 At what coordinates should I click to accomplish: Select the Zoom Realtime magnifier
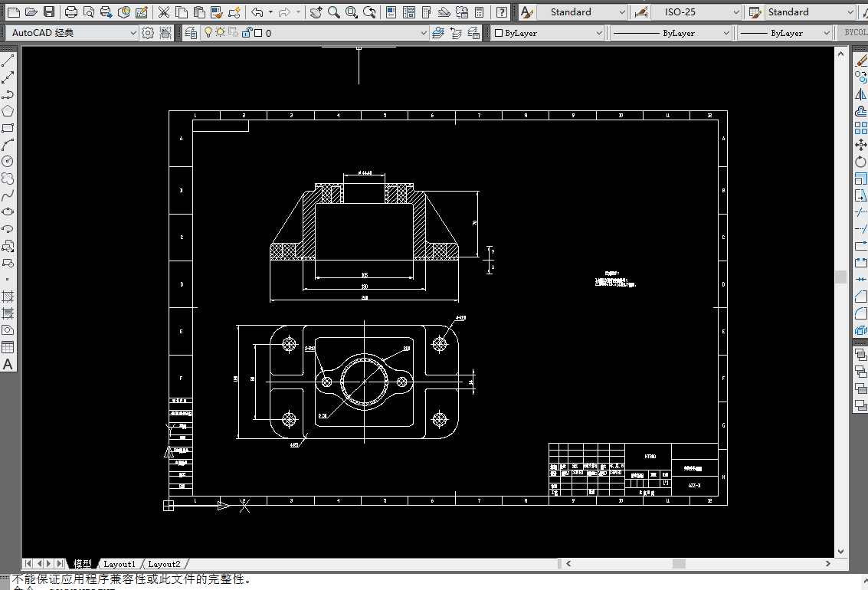tap(334, 11)
